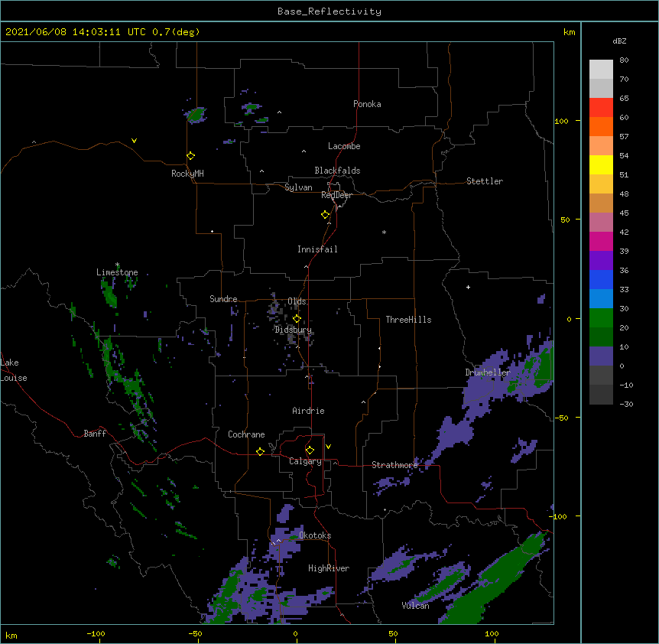Image resolution: width=659 pixels, height=644 pixels.
Task: Click the Sundre label
Action: [x=223, y=299]
